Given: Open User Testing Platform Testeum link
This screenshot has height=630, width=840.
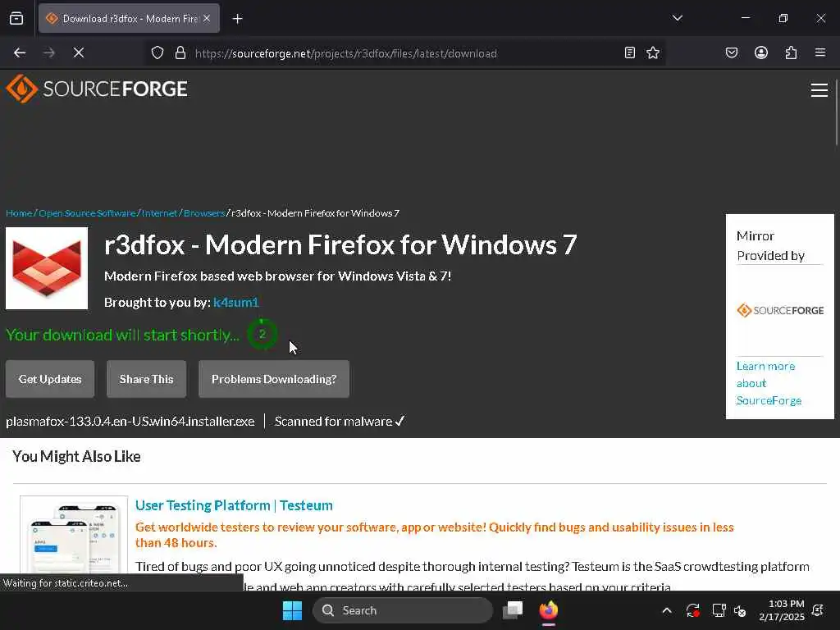Looking at the screenshot, I should pos(234,505).
